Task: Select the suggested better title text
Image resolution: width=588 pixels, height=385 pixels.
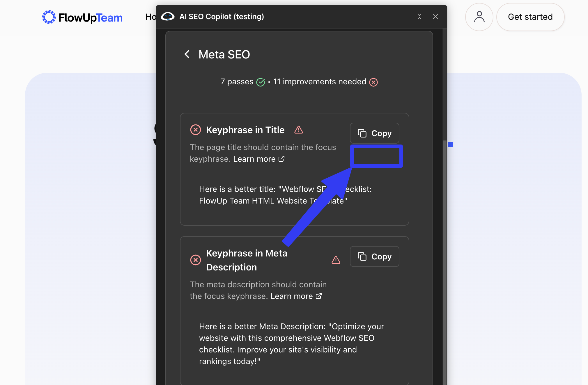Action: click(285, 195)
